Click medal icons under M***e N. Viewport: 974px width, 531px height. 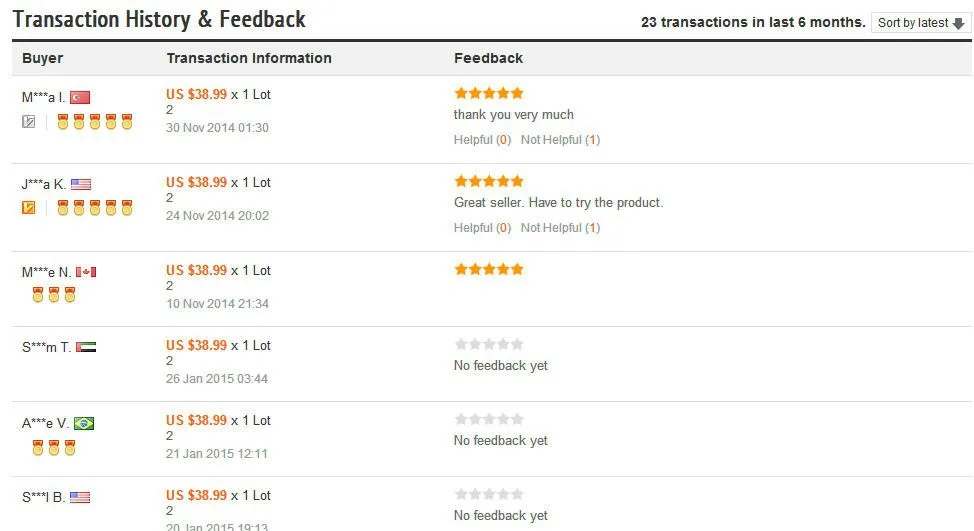(54, 295)
